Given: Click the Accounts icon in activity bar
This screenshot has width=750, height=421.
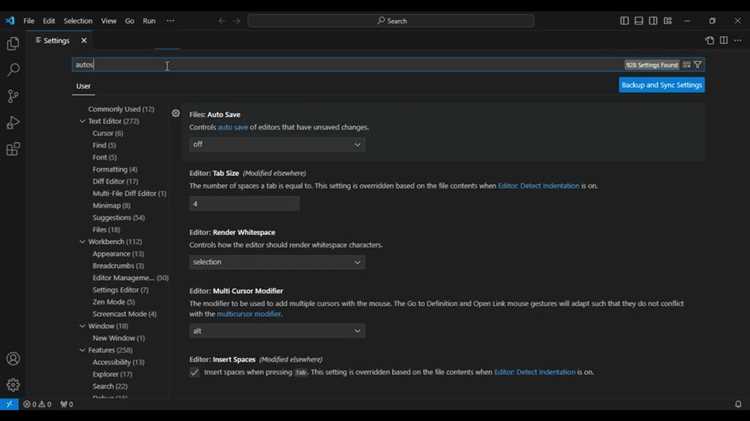Looking at the screenshot, I should pyautogui.click(x=13, y=359).
